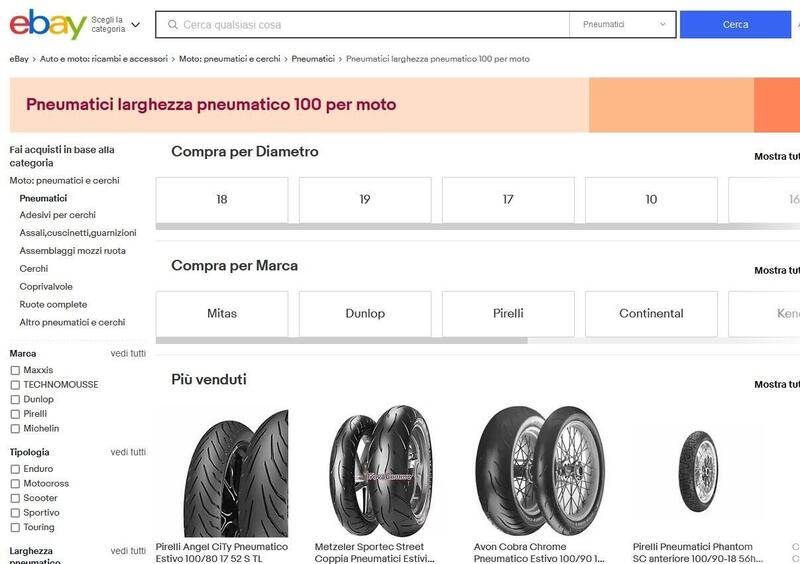This screenshot has width=800, height=564.
Task: Select the Mitas brand tile
Action: coord(222,313)
